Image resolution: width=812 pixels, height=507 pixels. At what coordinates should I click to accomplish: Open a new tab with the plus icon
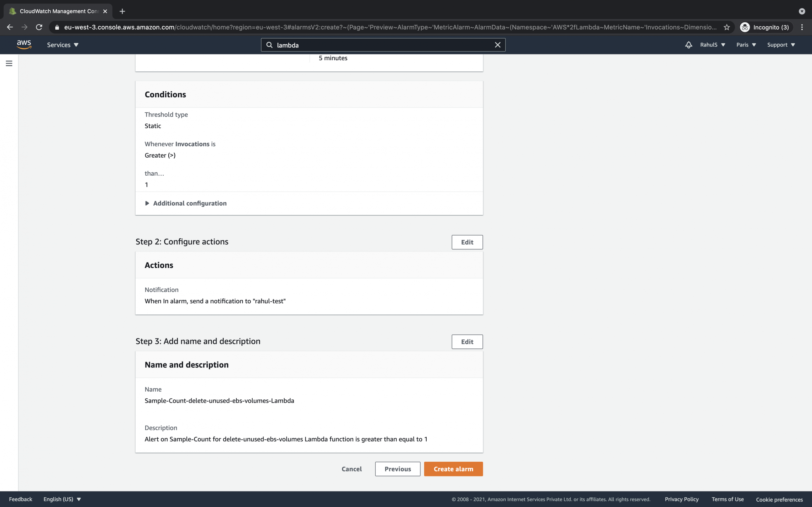pos(122,11)
